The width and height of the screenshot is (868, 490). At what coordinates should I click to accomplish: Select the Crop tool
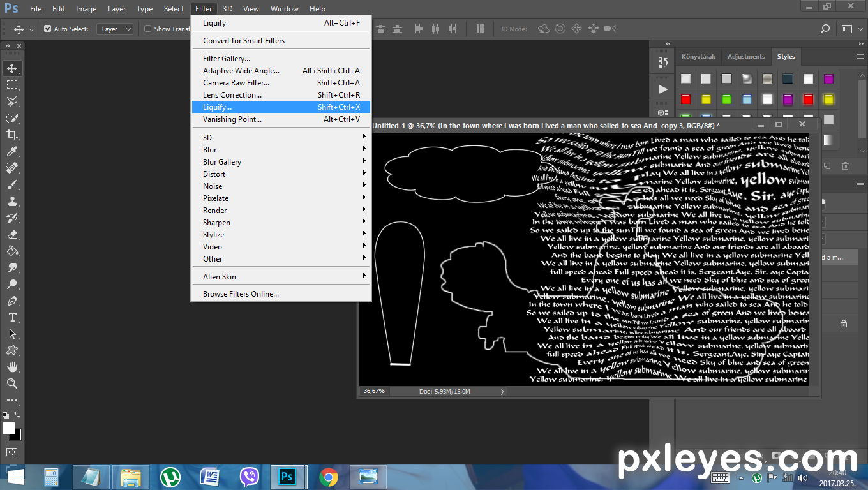pos(12,135)
